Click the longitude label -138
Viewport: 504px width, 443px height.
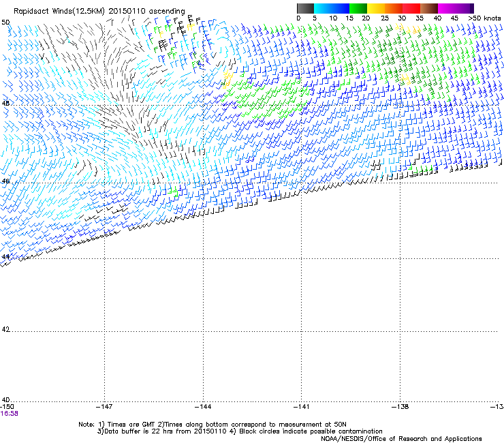point(400,407)
